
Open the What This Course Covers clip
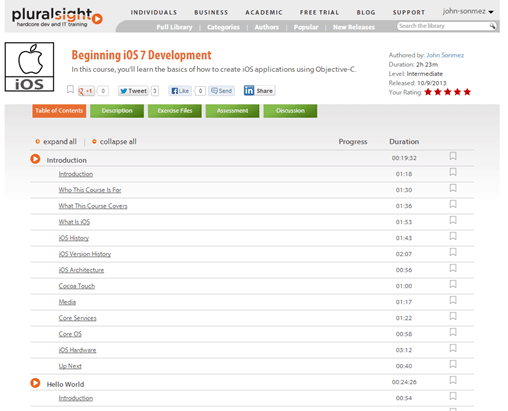coord(93,206)
